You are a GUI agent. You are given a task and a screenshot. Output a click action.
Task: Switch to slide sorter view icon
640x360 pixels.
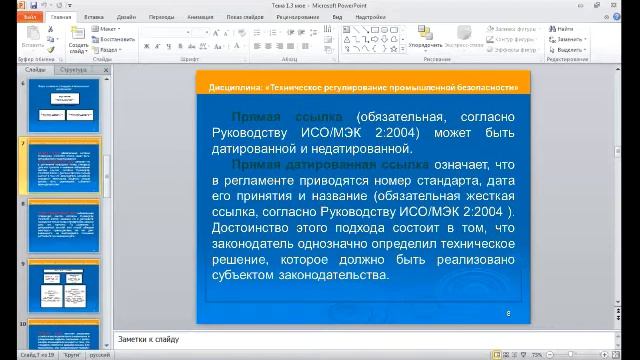[506, 355]
